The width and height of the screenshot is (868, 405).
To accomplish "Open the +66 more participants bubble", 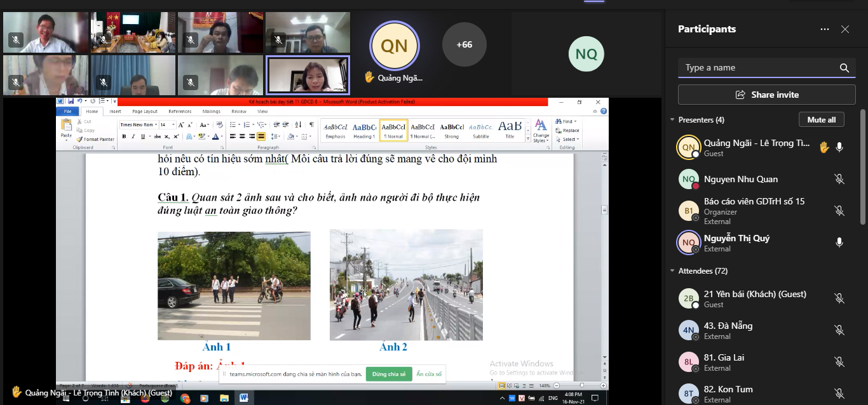I will (x=465, y=44).
